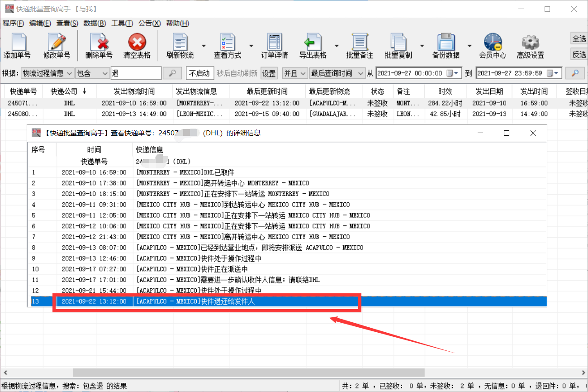The image size is (588, 392).
Task: Maximize the detail information window
Action: coord(507,133)
